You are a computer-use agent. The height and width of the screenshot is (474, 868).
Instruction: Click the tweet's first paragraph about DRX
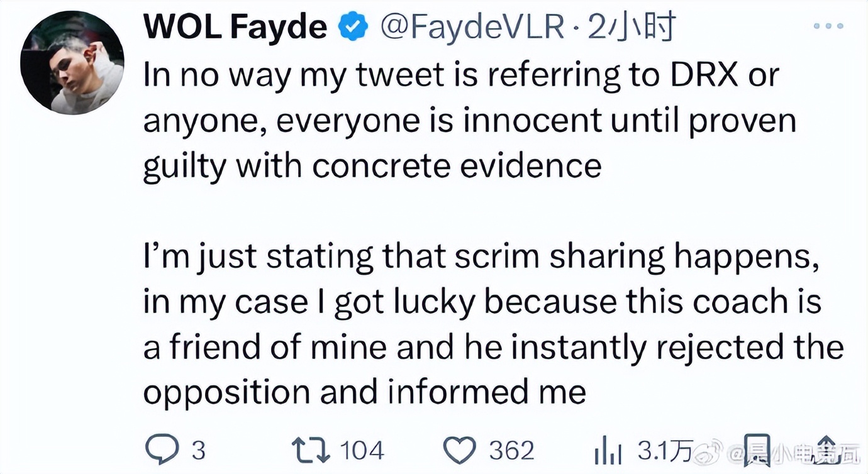469,121
